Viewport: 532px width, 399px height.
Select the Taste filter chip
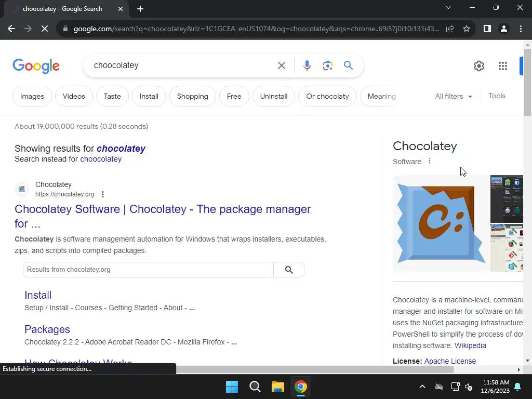[x=112, y=96]
